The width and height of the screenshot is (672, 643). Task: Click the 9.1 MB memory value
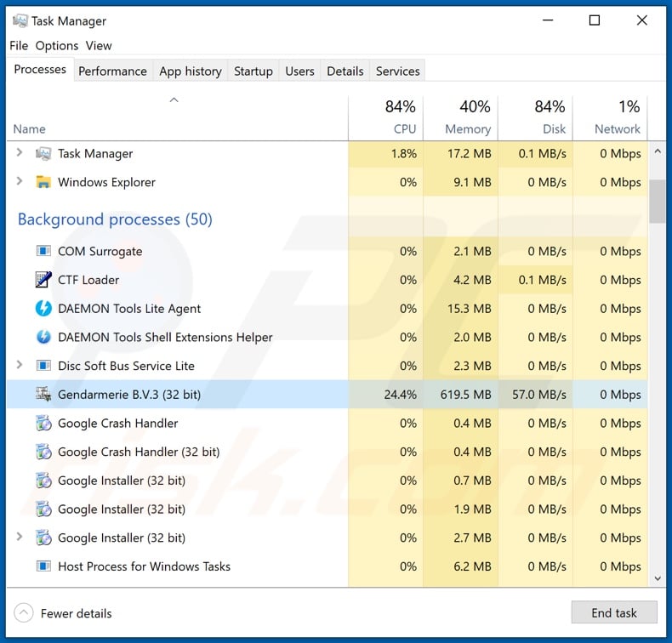[x=472, y=182]
